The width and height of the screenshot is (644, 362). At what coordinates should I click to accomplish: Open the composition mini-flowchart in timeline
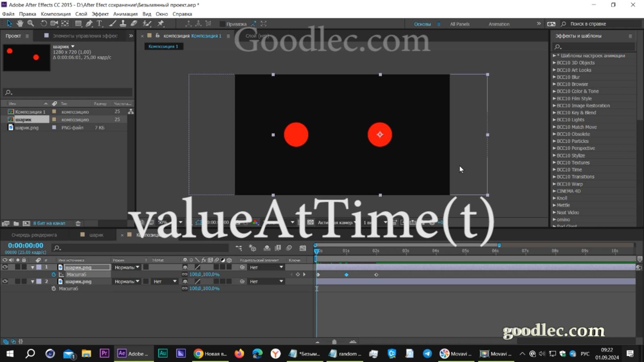(x=239, y=248)
